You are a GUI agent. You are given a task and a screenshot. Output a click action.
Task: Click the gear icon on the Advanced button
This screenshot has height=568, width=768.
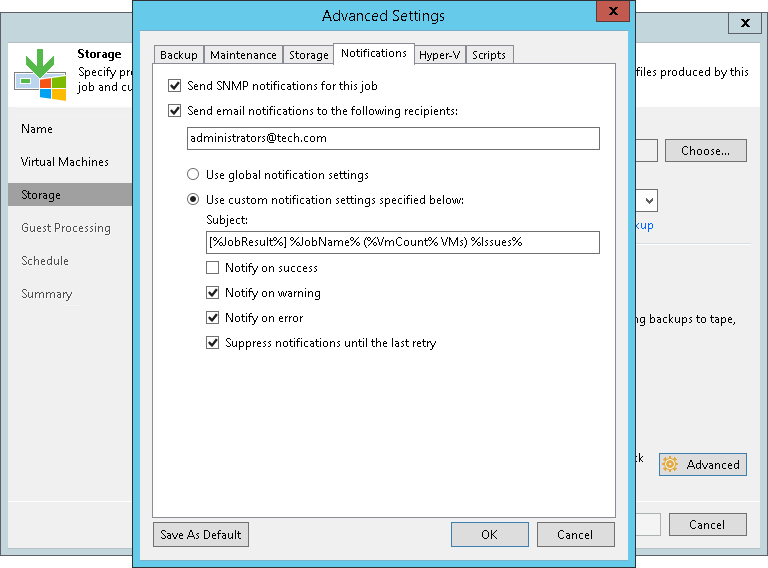pos(670,464)
